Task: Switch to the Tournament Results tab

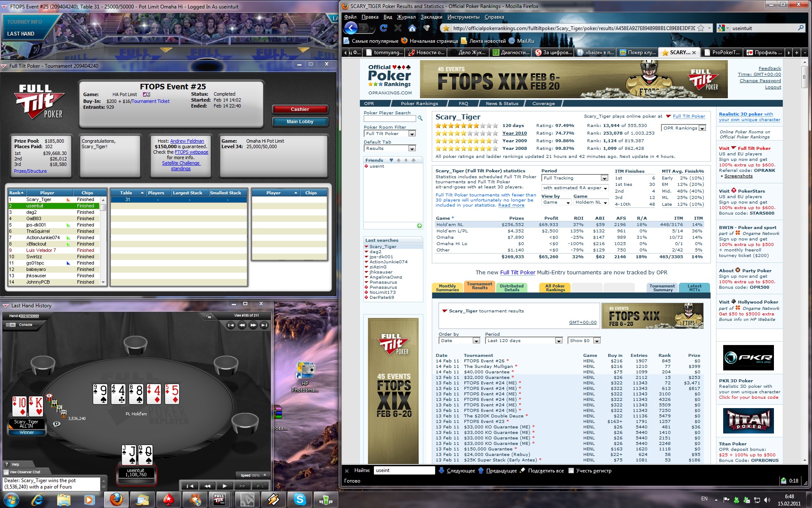Action: (x=480, y=286)
